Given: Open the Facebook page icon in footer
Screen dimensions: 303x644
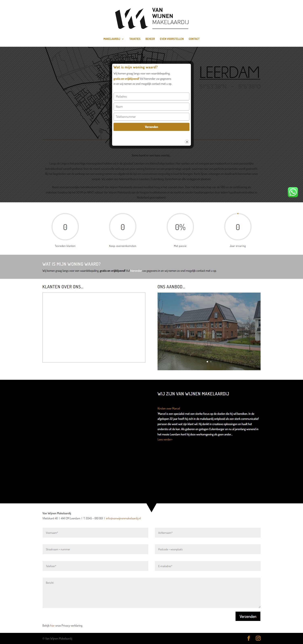Looking at the screenshot, I should [249, 638].
